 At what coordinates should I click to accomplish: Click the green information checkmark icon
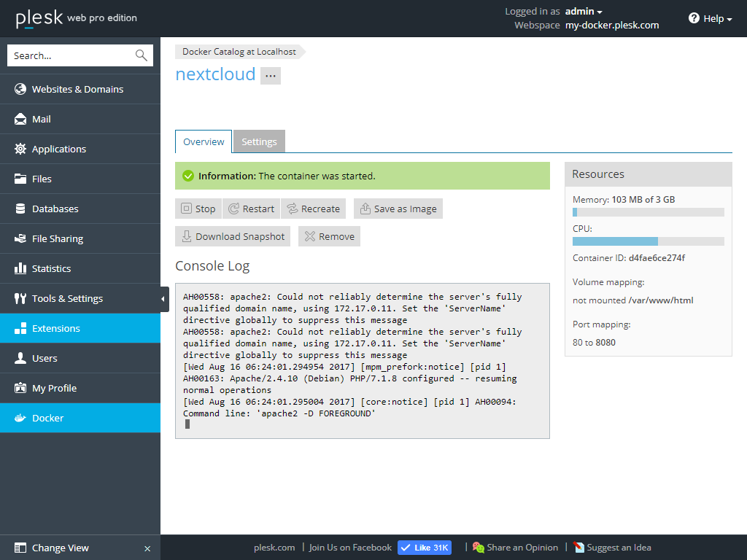[x=188, y=176]
